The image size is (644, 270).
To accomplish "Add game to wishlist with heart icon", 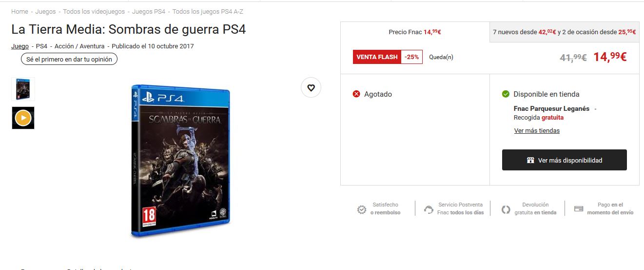I will [311, 88].
